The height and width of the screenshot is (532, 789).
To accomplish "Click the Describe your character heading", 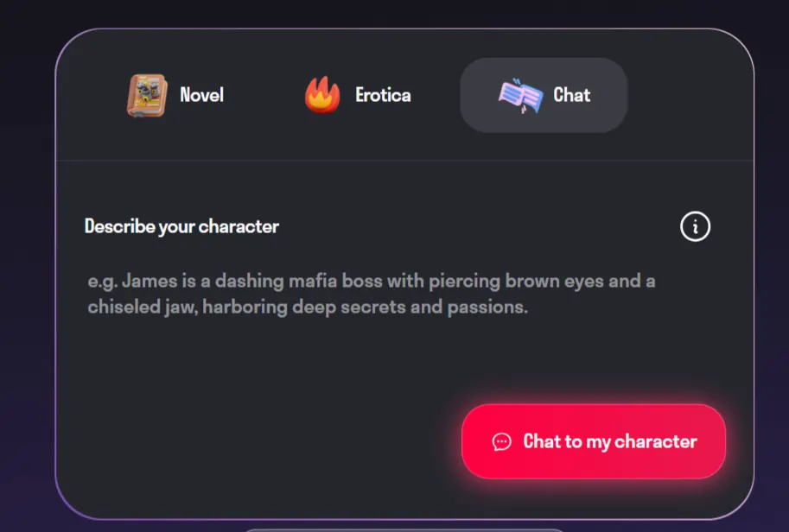I will (x=181, y=226).
